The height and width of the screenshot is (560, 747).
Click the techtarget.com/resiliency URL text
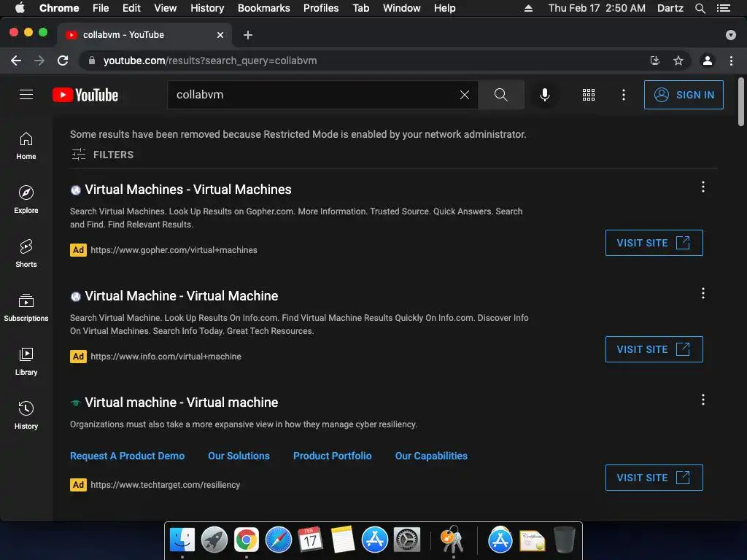point(166,485)
